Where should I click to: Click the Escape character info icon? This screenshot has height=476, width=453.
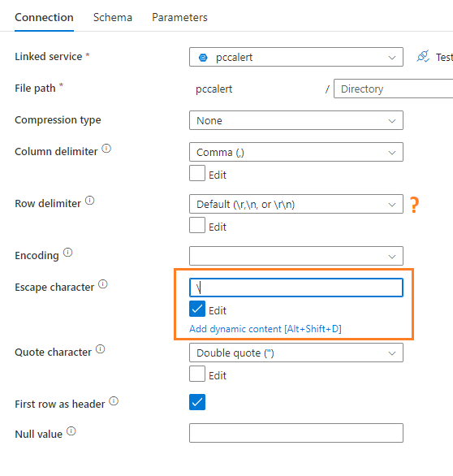pyautogui.click(x=103, y=284)
